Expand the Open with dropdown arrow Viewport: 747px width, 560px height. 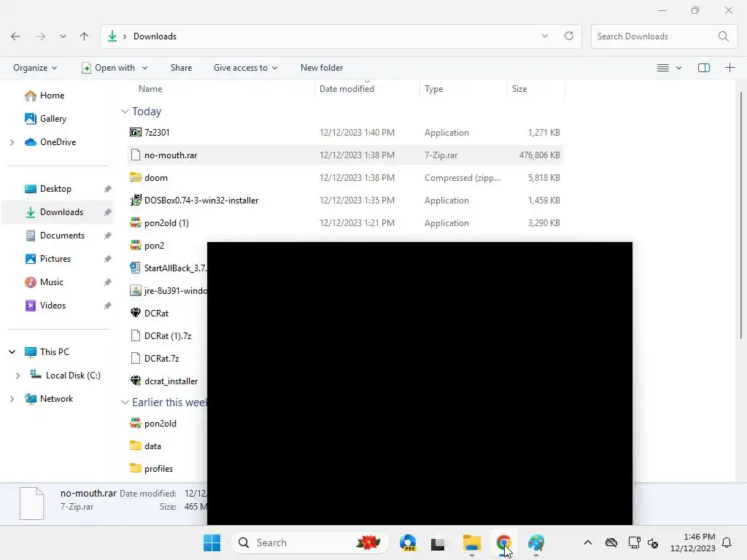coord(145,68)
